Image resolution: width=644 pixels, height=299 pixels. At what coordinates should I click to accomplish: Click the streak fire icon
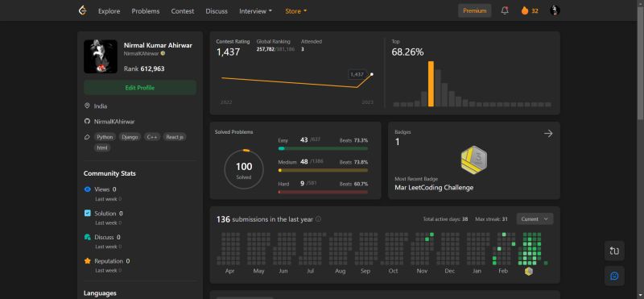[x=525, y=10]
